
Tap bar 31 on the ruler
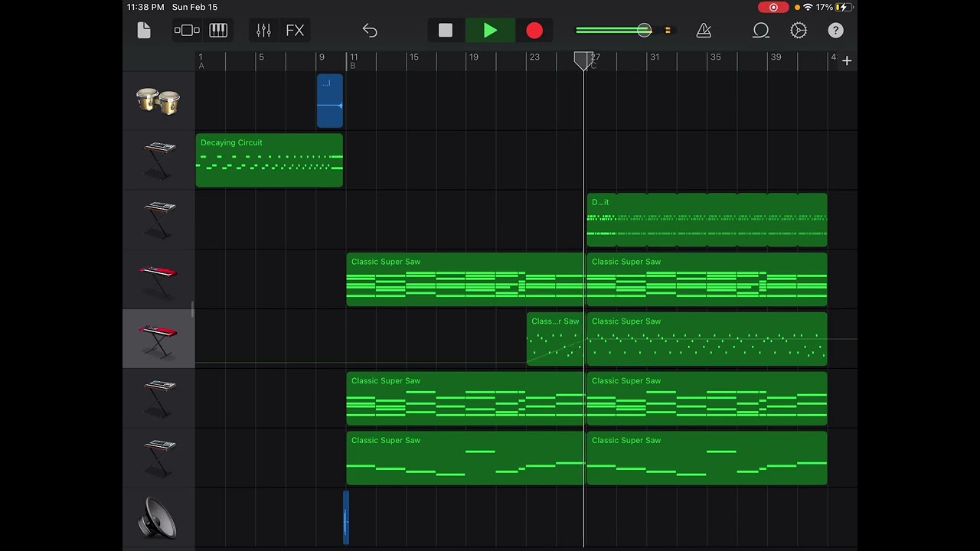655,57
